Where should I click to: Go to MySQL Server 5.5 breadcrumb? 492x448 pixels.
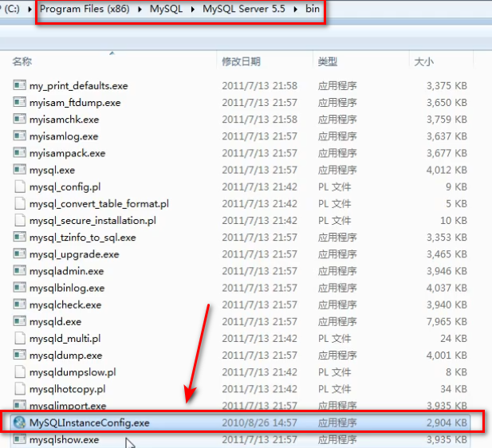[x=244, y=9]
